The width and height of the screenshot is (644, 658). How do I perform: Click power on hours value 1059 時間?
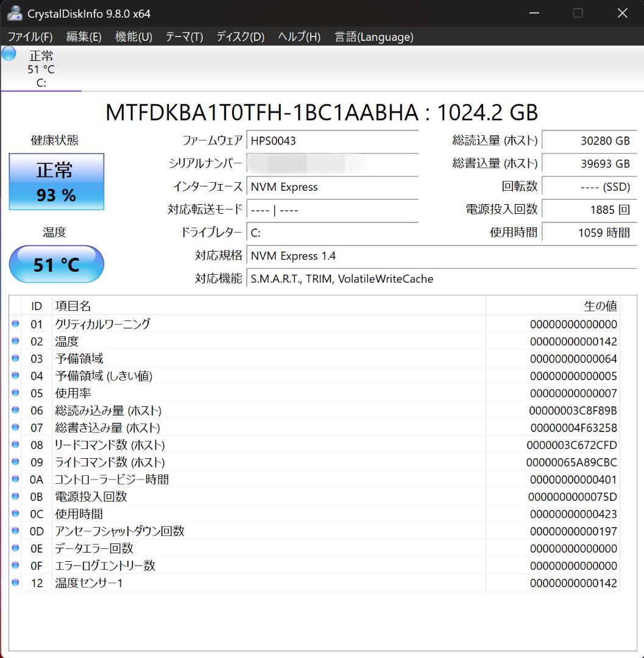pyautogui.click(x=589, y=233)
